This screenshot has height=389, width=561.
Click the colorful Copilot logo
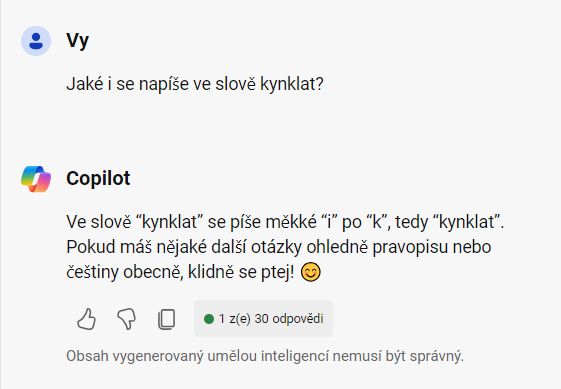tap(36, 179)
